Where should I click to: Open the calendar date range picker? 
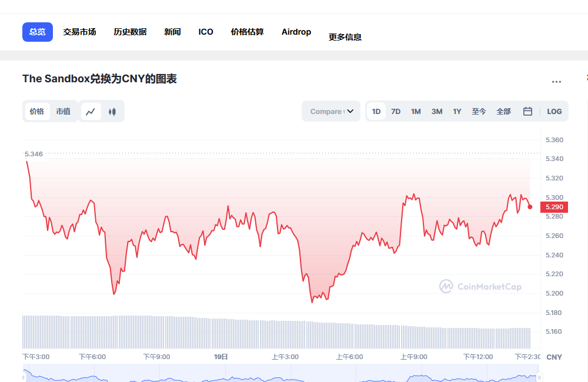[x=527, y=111]
